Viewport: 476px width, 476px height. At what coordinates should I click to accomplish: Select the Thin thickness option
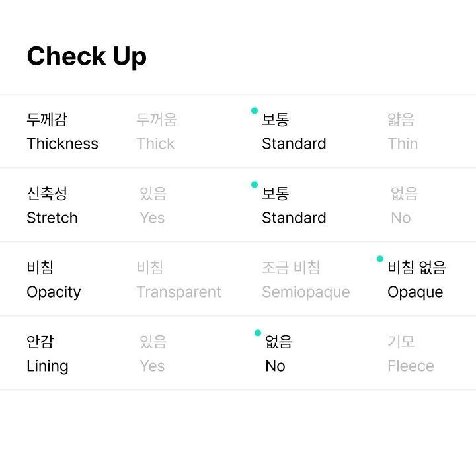pos(403,132)
